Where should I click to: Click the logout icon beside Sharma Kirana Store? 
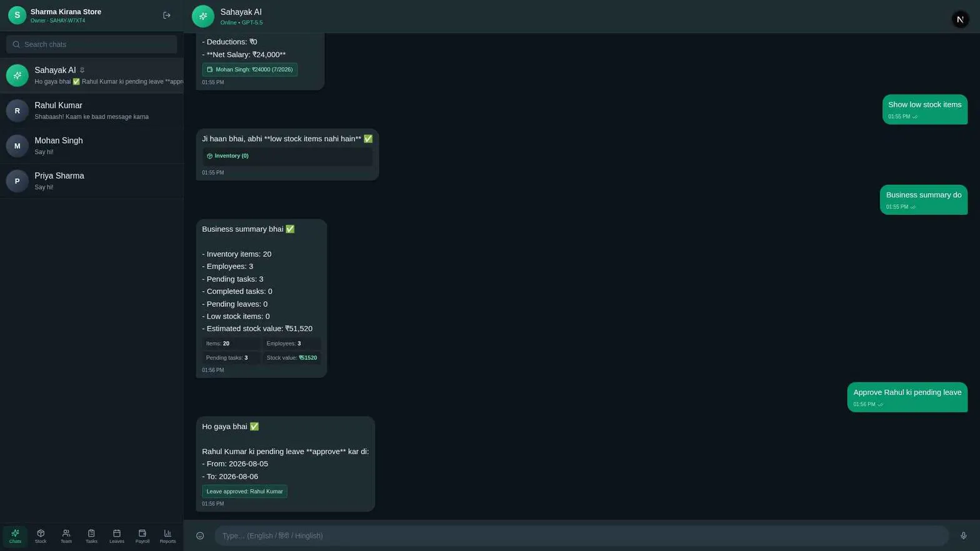[x=167, y=16]
